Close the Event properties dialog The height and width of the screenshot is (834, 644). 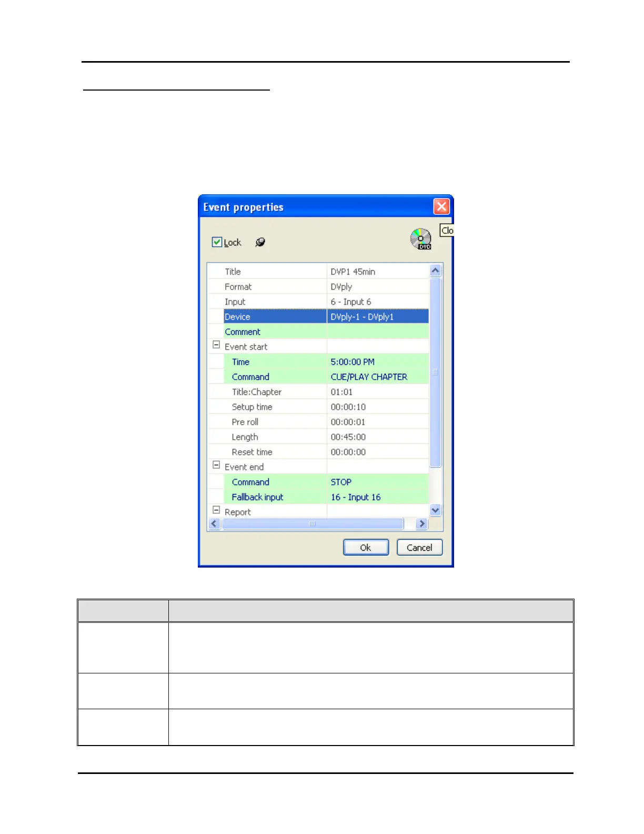[x=441, y=206]
